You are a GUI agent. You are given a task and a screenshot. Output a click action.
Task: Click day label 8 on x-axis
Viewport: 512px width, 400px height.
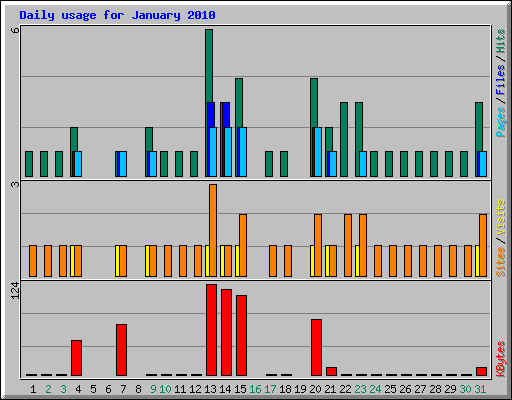[138, 389]
